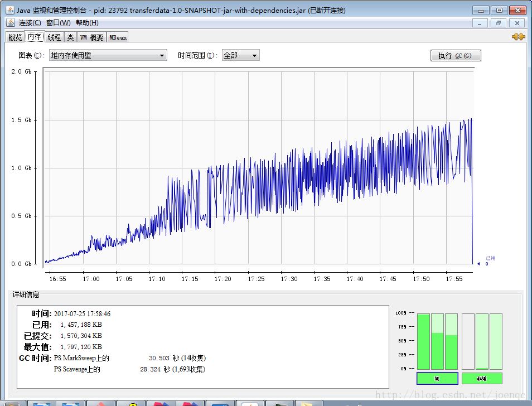Open the 窗口(W) menu
The height and width of the screenshot is (406, 532).
click(x=59, y=23)
